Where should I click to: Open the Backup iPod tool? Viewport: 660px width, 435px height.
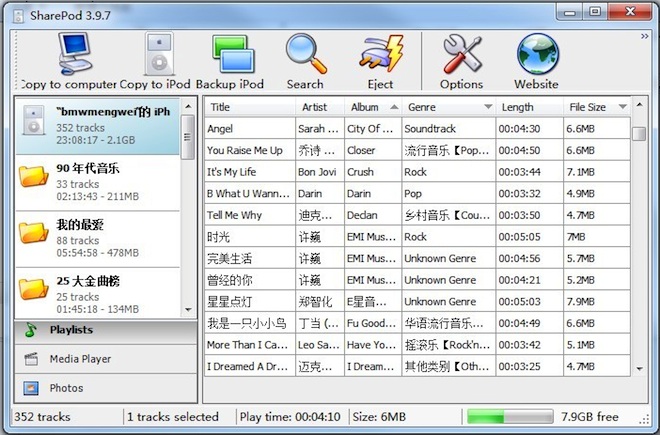(x=233, y=55)
